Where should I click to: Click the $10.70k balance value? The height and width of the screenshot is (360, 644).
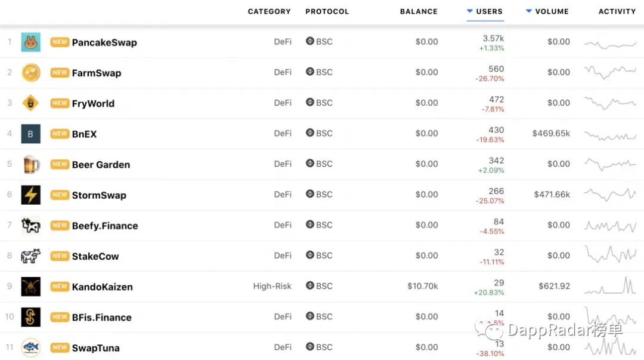[423, 286]
